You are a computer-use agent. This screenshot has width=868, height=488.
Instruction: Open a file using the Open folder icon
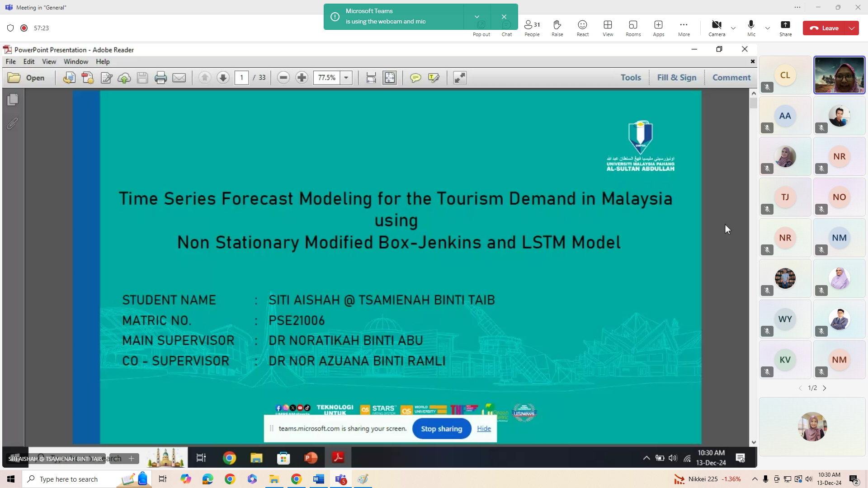14,78
